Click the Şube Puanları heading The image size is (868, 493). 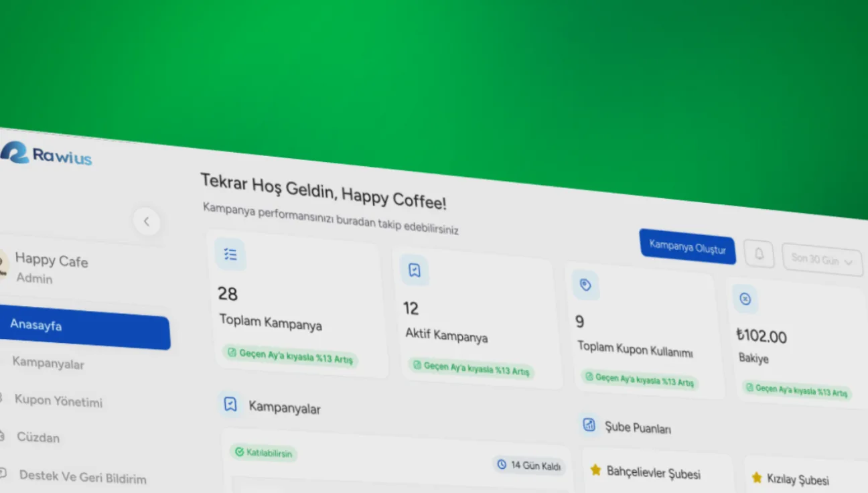pos(638,427)
